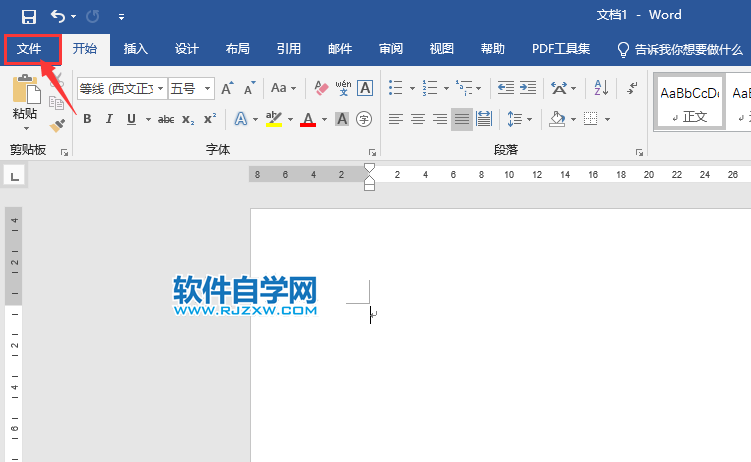Switch to the 审阅 tab
This screenshot has width=751, height=462.
click(x=391, y=49)
